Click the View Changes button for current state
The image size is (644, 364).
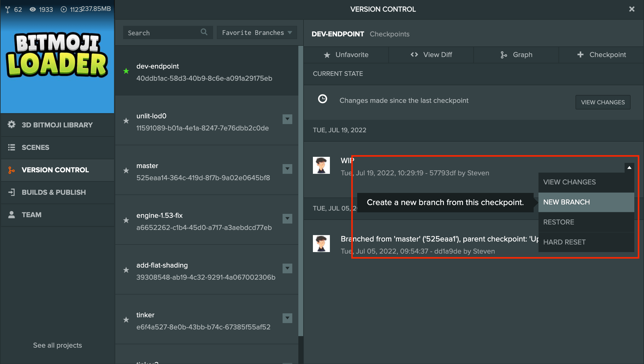click(602, 102)
